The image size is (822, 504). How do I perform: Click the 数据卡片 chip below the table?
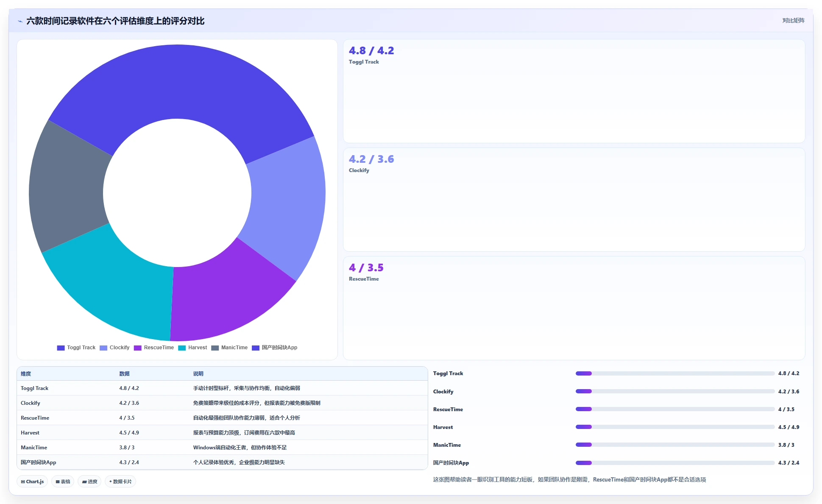coord(120,482)
